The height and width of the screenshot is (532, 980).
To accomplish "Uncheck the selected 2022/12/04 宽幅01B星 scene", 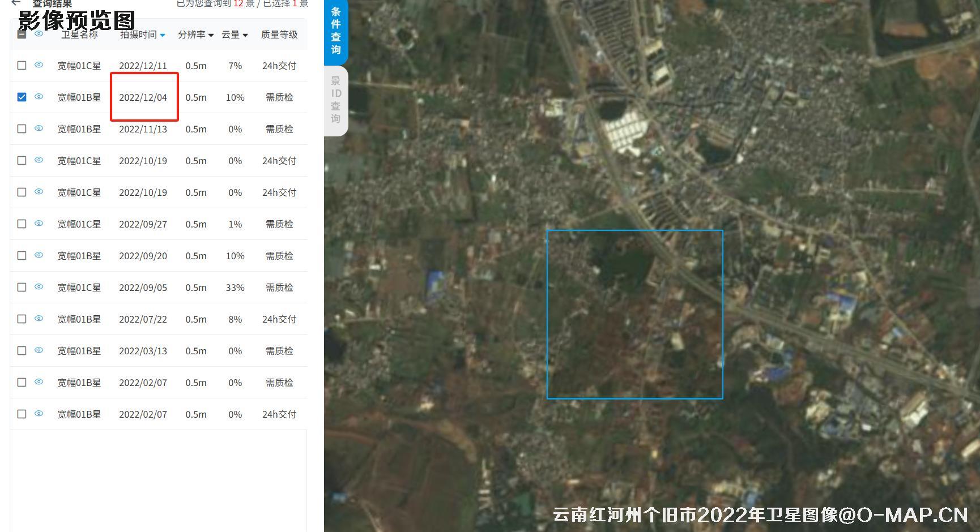I will click(22, 97).
